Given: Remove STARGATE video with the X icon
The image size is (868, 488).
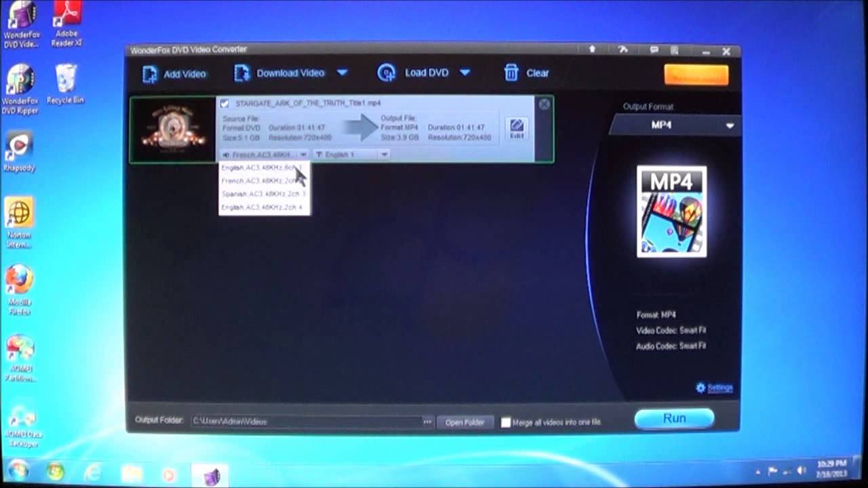Looking at the screenshot, I should pos(544,104).
